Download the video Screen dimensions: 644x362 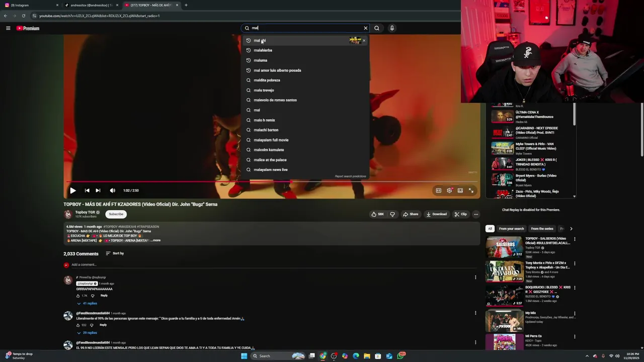pos(436,214)
